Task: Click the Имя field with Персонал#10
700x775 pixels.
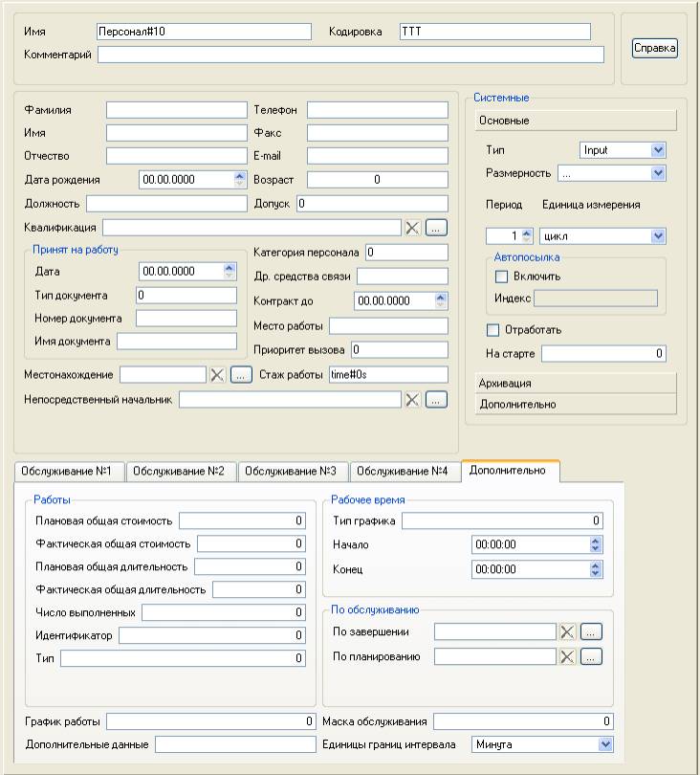Action: pos(204,32)
